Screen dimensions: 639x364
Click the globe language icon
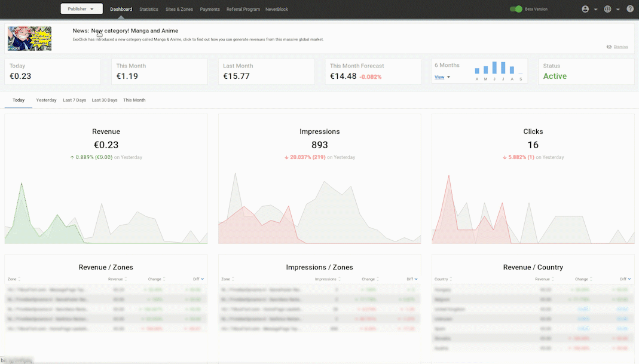607,9
